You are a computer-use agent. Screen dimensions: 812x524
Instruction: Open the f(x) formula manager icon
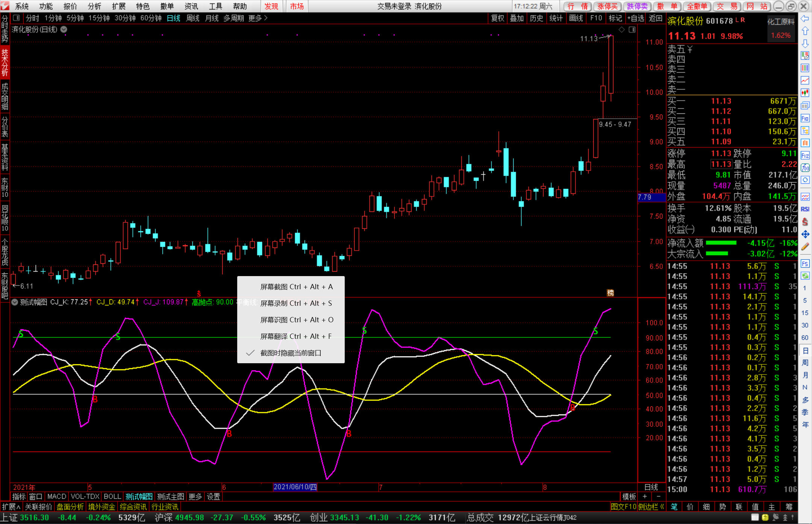pyautogui.click(x=805, y=168)
